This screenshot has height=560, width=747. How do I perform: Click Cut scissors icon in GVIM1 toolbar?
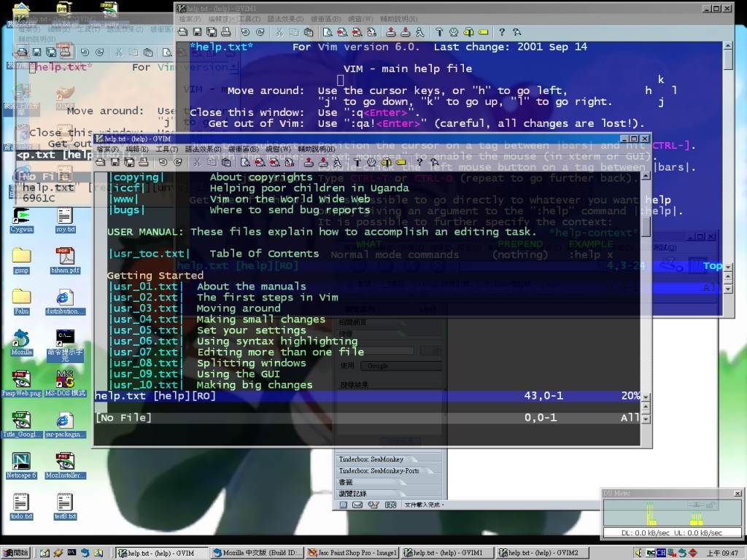click(279, 32)
